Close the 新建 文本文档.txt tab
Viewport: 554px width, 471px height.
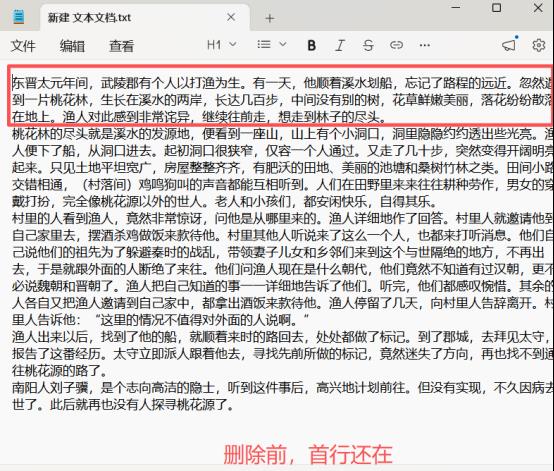point(231,17)
